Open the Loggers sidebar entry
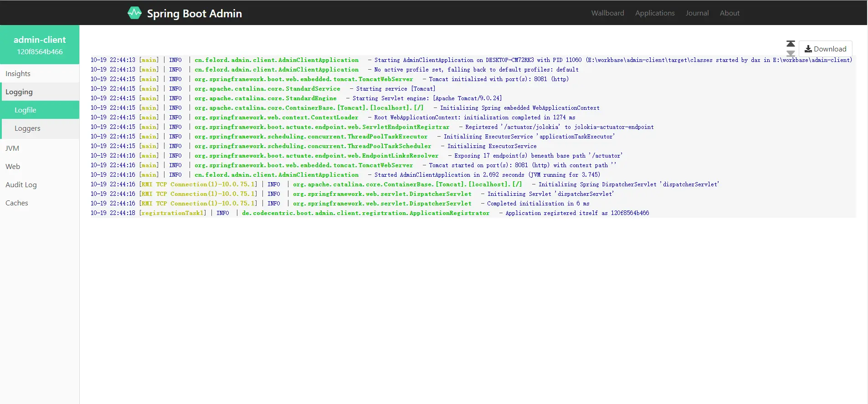The image size is (868, 404). [41, 128]
